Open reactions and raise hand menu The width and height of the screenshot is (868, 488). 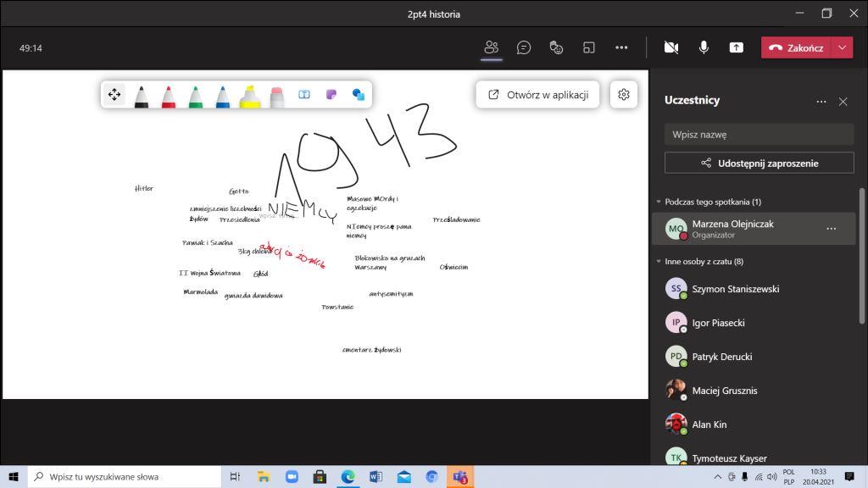coord(557,48)
